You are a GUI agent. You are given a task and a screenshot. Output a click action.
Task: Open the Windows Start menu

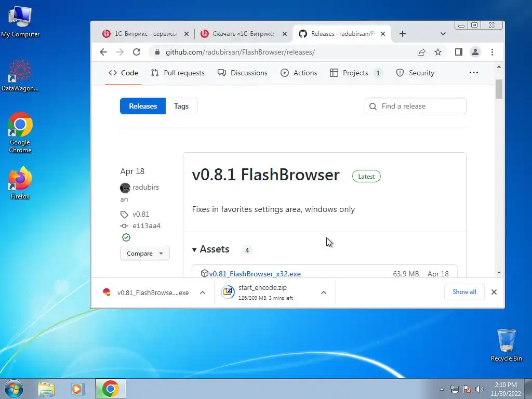(14, 389)
